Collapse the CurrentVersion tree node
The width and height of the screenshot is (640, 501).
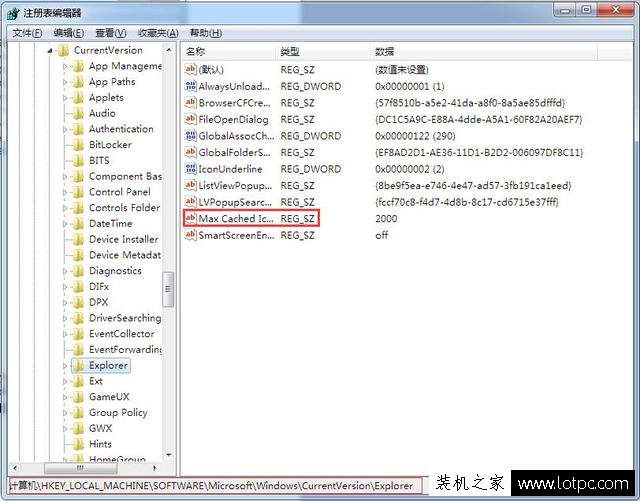click(x=50, y=51)
